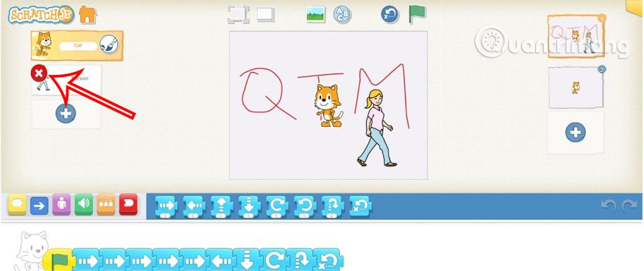This screenshot has height=271, width=644.
Task: Open the green Sound blocks category
Action: pyautogui.click(x=84, y=205)
